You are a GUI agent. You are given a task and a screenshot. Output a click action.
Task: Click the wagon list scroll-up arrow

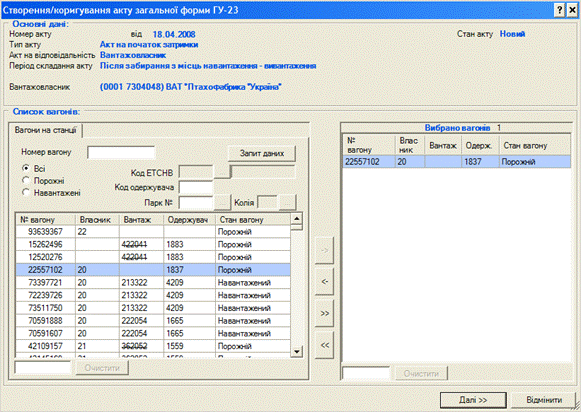click(x=296, y=219)
